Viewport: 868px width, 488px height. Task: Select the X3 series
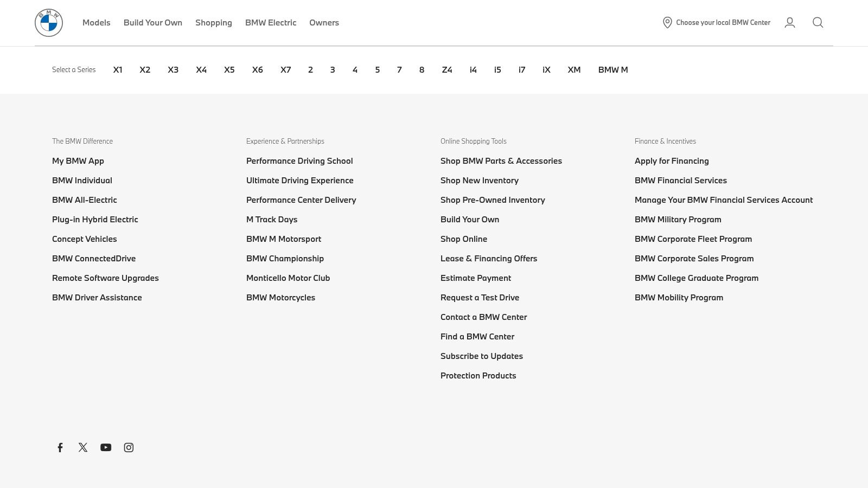[173, 70]
